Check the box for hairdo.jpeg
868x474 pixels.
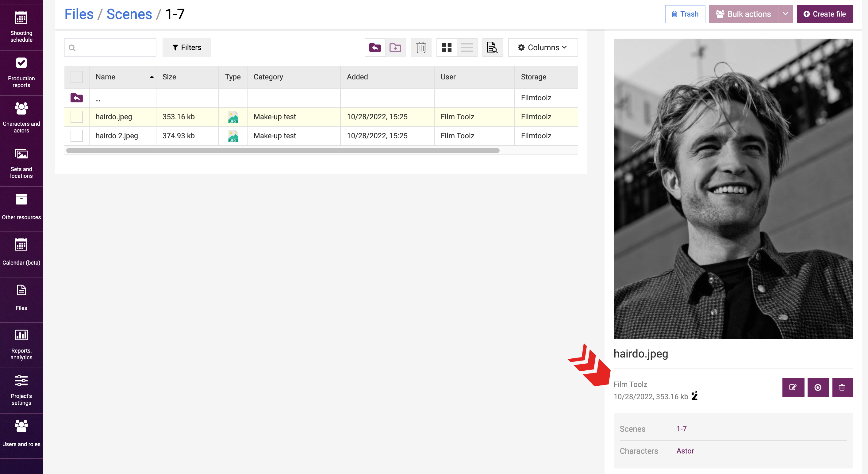coord(76,117)
